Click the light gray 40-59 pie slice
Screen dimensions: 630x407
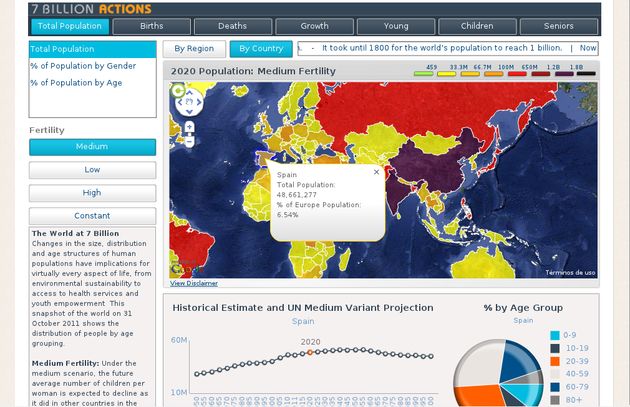[x=478, y=364]
